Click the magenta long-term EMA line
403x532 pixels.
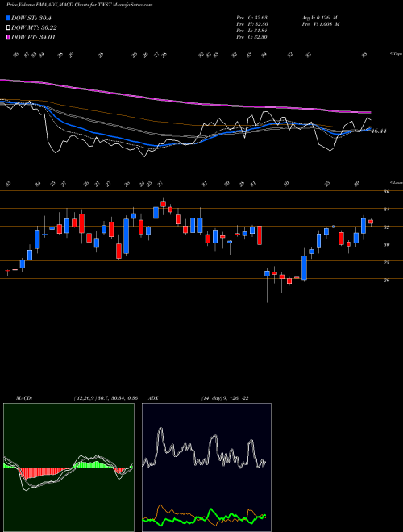(185, 101)
